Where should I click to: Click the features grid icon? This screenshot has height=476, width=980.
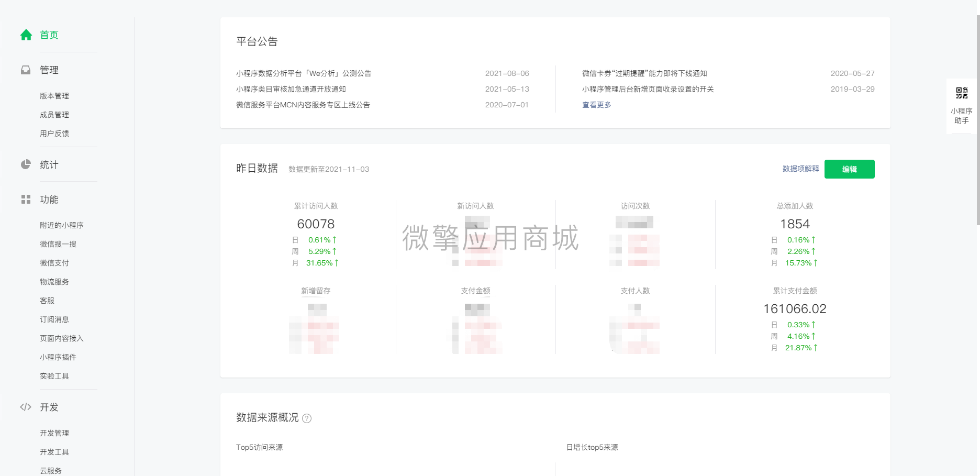26,200
